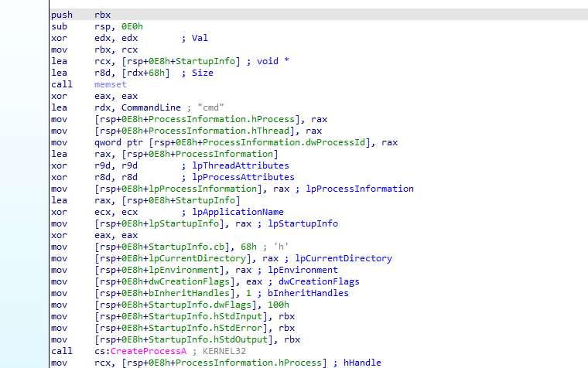Viewport: 588px width, 368px height.
Task: Select the 'StartupInfo.dwFlags' operand
Action: coord(200,305)
